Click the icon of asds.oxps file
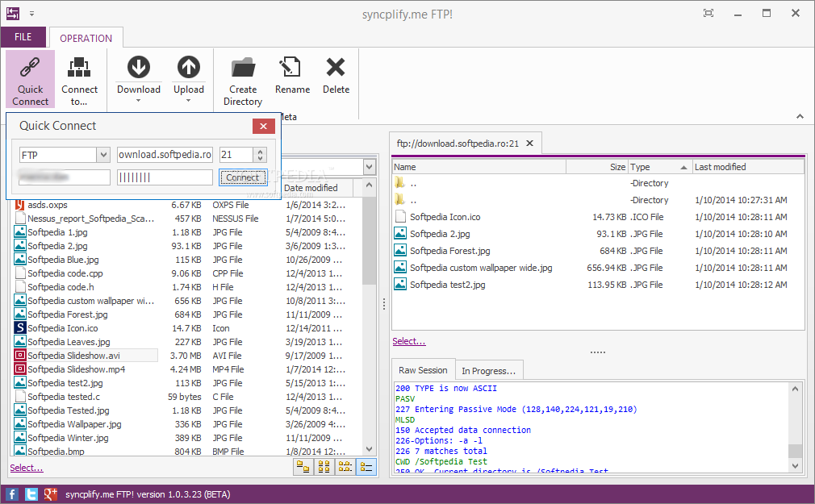The height and width of the screenshot is (504, 815). [19, 205]
